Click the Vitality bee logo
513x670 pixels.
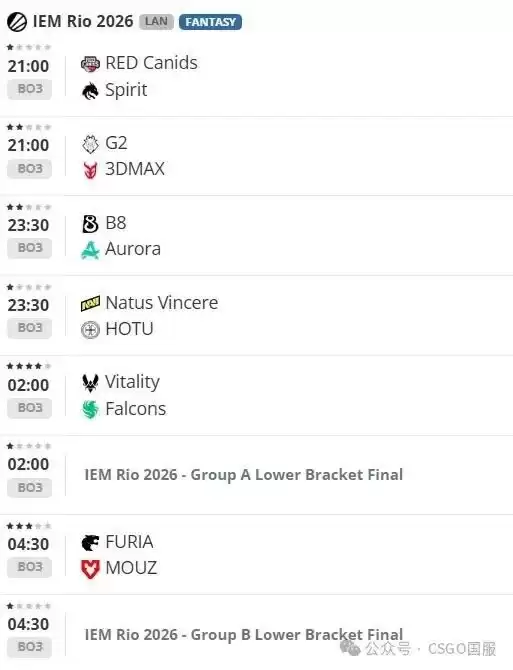point(90,383)
